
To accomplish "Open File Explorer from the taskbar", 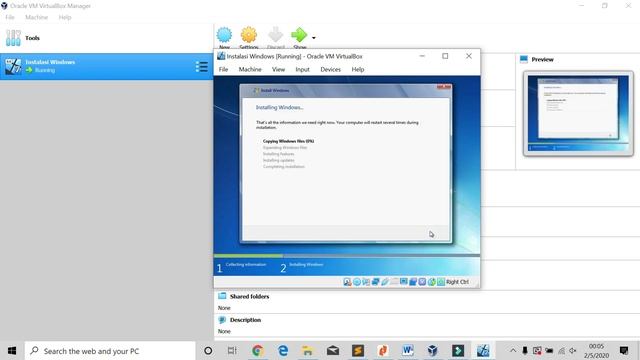I will 307,351.
